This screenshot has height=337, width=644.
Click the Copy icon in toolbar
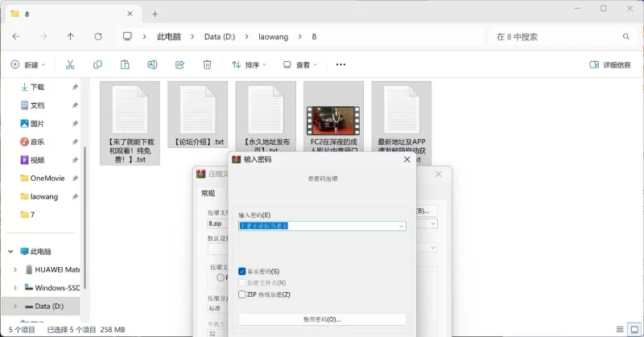(x=97, y=64)
